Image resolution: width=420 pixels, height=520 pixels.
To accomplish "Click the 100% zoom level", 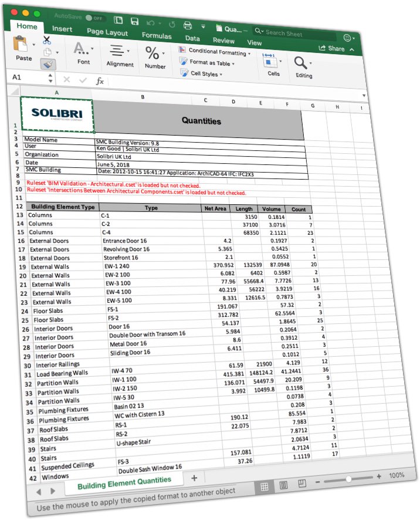I will coord(396,475).
